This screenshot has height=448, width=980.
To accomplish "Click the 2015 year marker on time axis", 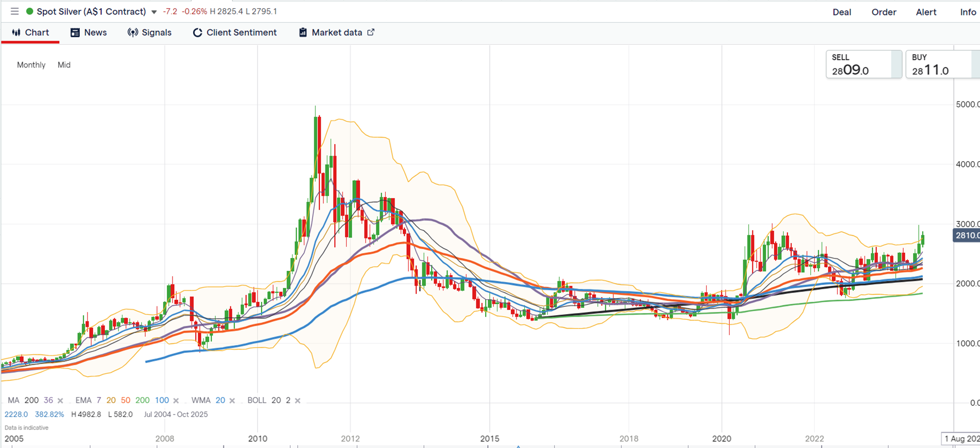I will (490, 439).
